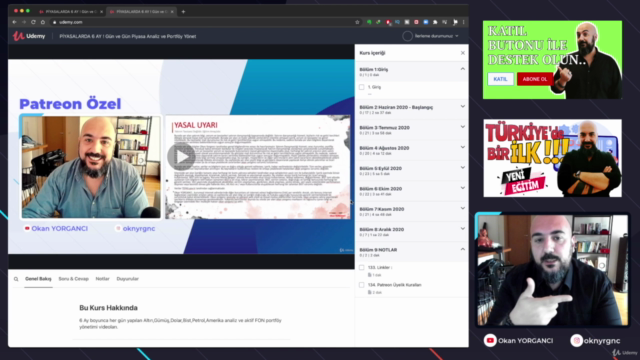Screen dimensions: 640x360
Task: Close the Kurs içeriği panel
Action: 462,53
